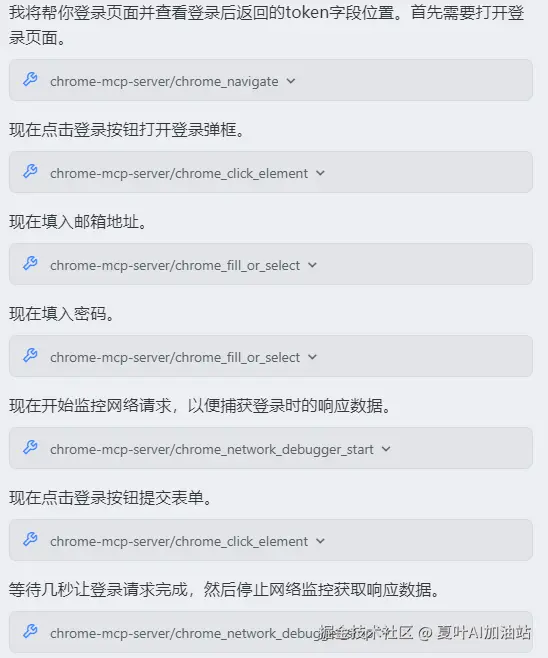Select chrome_fill_or_select label below 填入邮箱地址
Image resolution: width=548 pixels, height=658 pixels.
pos(175,265)
